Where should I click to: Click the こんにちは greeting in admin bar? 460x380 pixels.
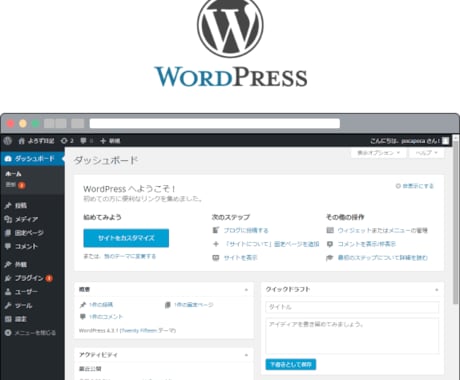[x=405, y=141]
